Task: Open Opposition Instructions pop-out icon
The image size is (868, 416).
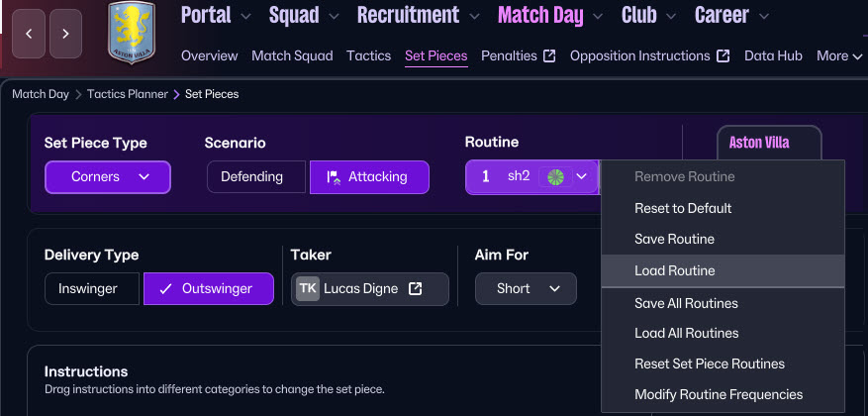Action: (x=723, y=56)
